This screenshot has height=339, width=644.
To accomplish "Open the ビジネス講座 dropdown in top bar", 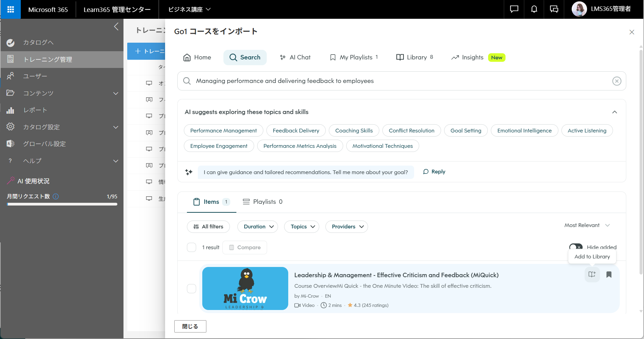I will coord(189,9).
